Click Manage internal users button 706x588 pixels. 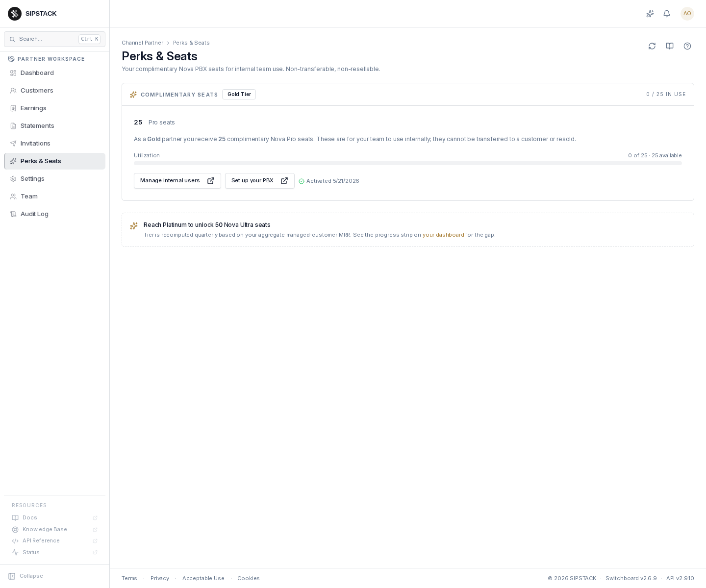(177, 181)
